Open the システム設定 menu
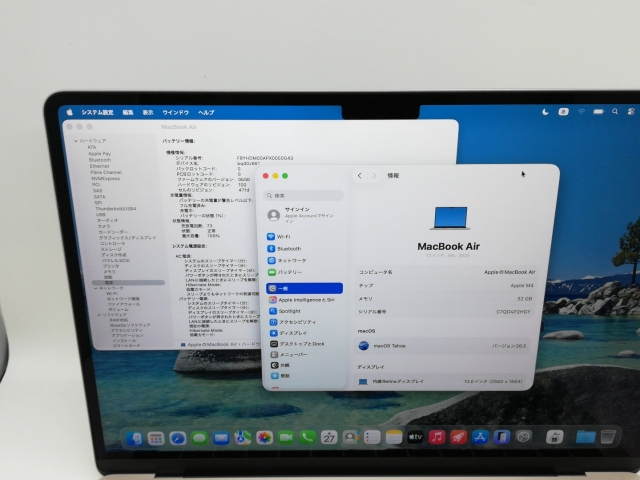640x480 pixels. 97,112
